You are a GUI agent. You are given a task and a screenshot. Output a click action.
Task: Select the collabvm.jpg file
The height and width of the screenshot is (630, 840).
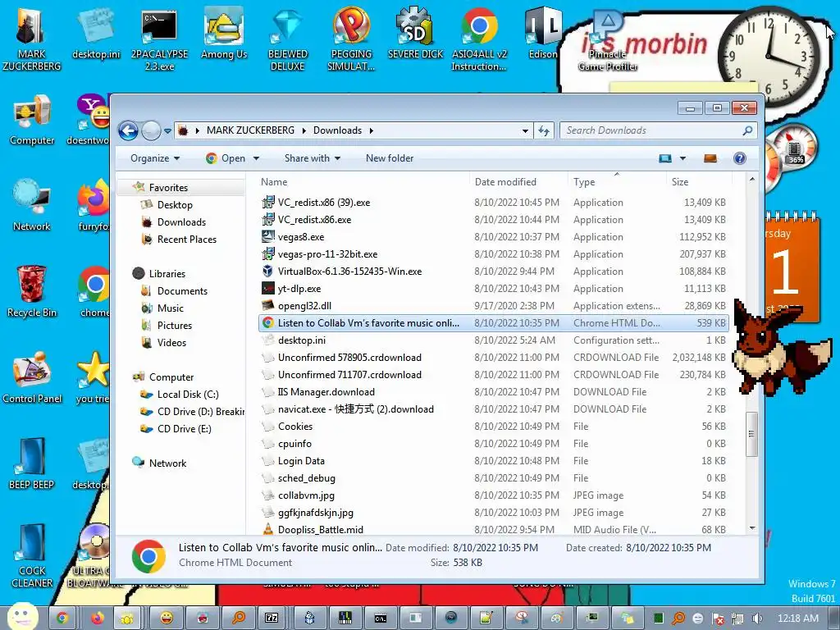(493, 495)
